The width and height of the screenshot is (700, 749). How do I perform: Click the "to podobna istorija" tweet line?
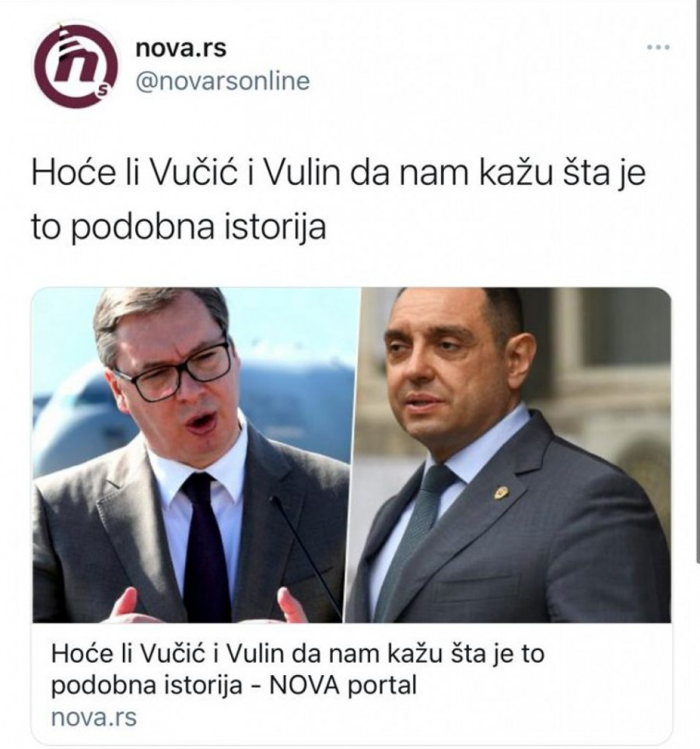pos(179,226)
